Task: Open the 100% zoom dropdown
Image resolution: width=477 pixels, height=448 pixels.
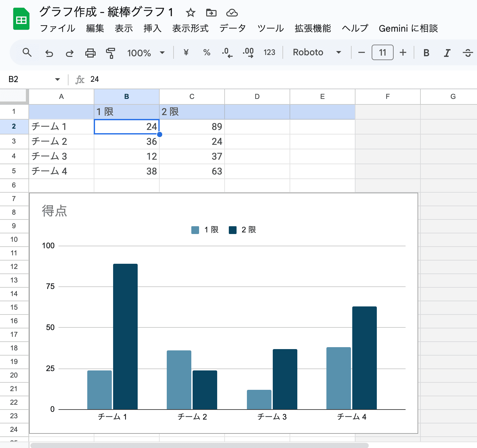Action: [x=146, y=53]
